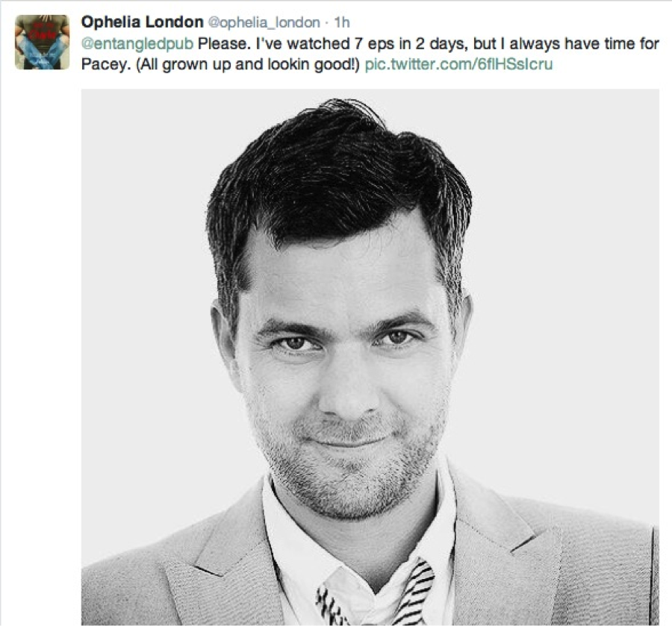
Task: Click the phrase "always have time for"
Action: 584,44
